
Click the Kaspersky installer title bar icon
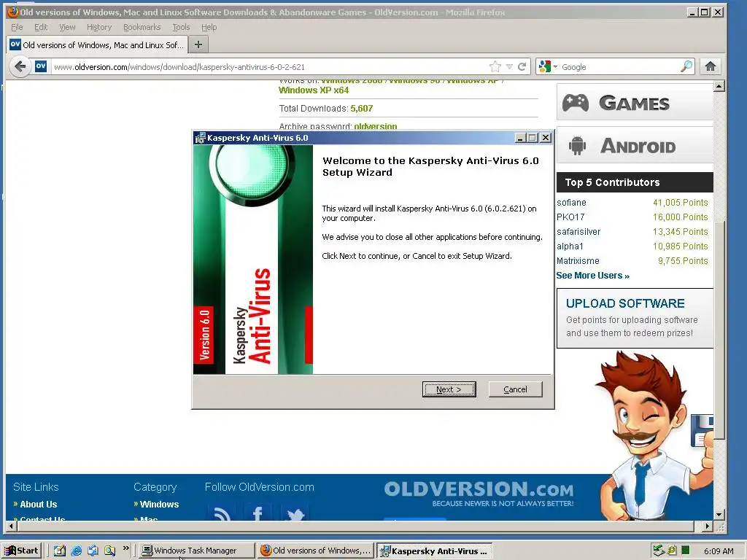coord(200,138)
